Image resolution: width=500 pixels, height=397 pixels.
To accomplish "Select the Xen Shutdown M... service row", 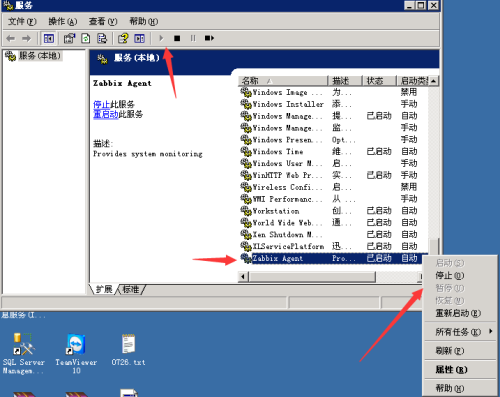I will point(333,234).
